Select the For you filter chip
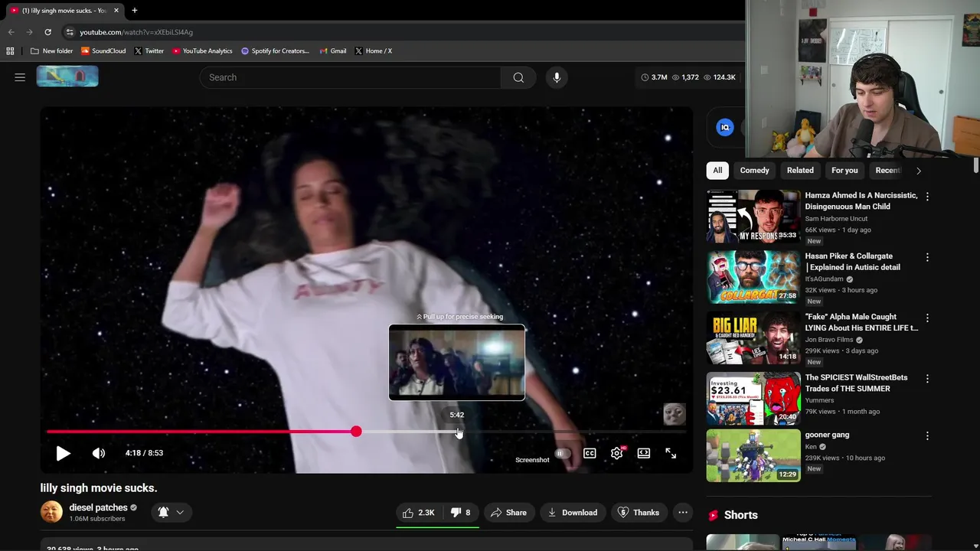The image size is (980, 551). point(844,171)
